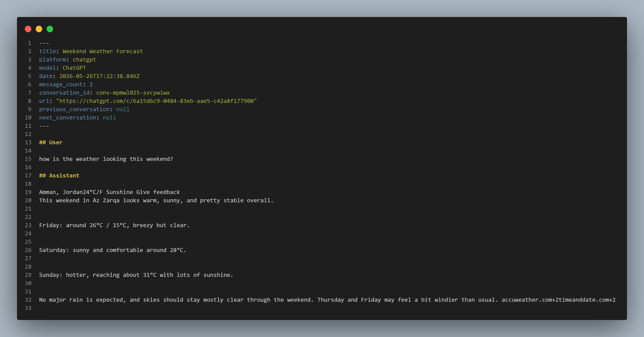Click line number 33 in gutter

tap(28, 308)
